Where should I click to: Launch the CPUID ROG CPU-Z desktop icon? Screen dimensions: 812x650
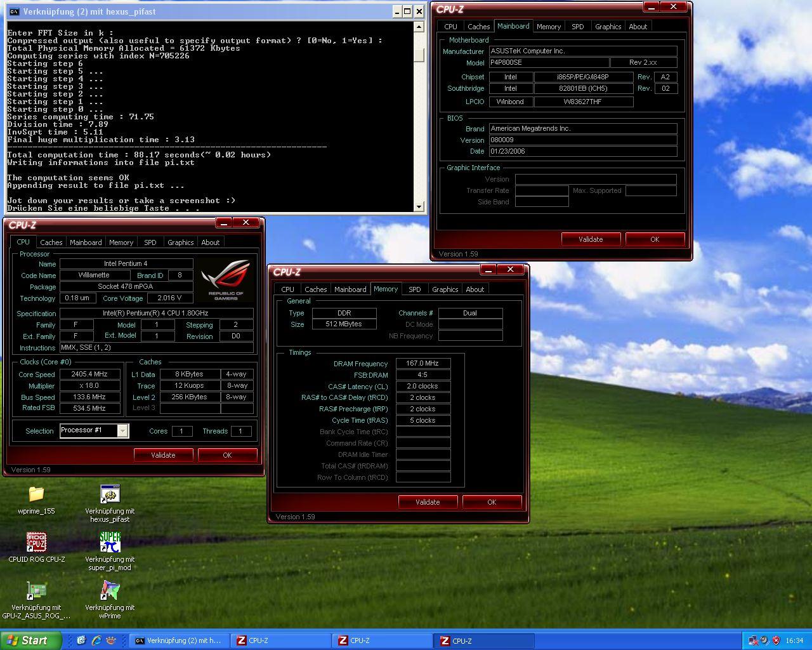tap(36, 542)
